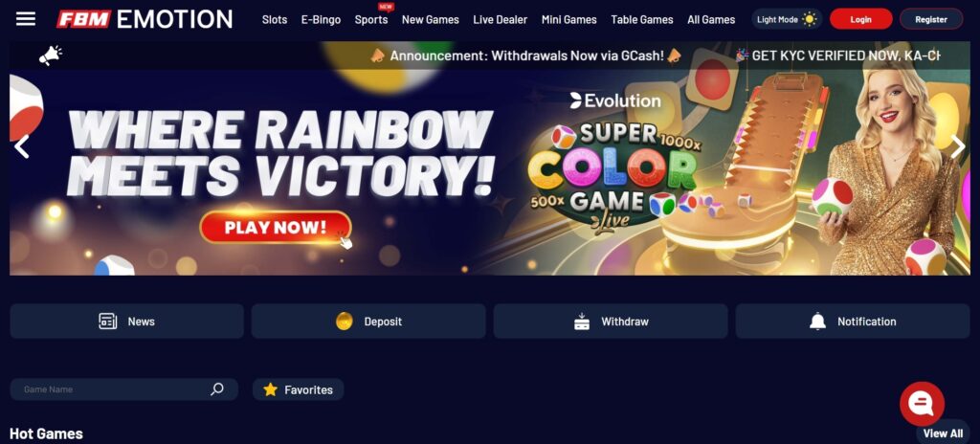The height and width of the screenshot is (444, 980).
Task: Click the Notification bell icon
Action: pos(817,322)
